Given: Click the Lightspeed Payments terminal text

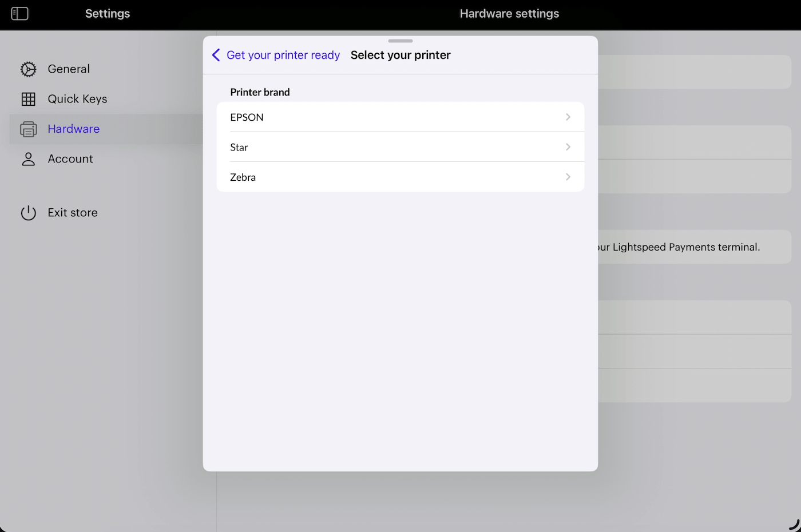Looking at the screenshot, I should click(x=679, y=247).
